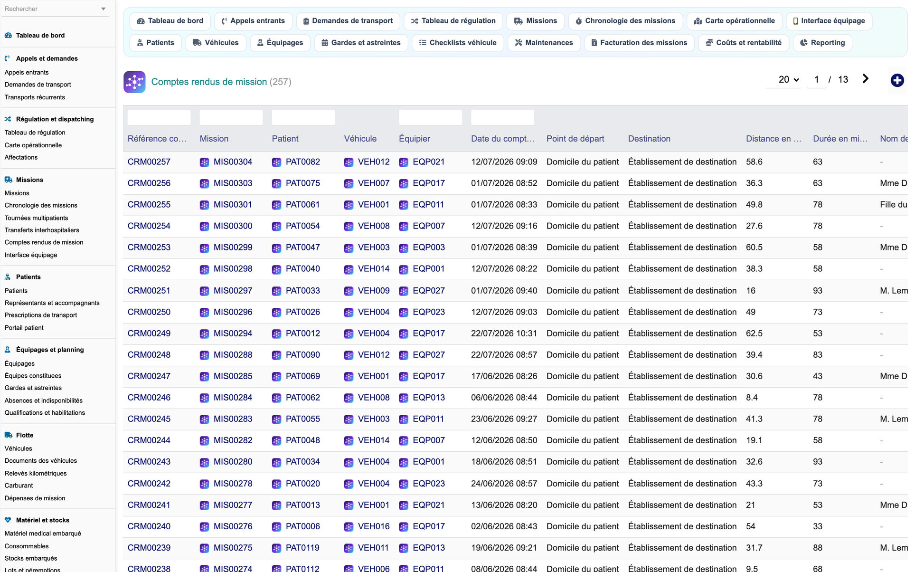Open vehicle link VEH009

(374, 291)
